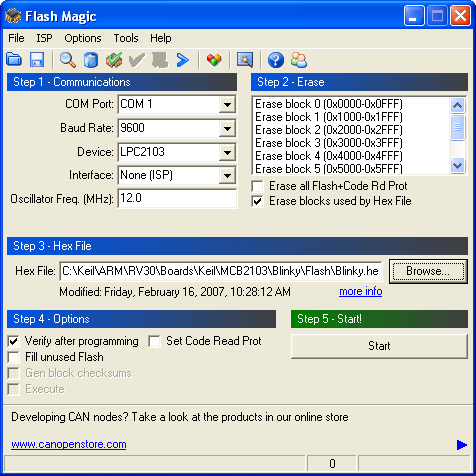Click the magnifier Blank Check toolbar icon

68,60
